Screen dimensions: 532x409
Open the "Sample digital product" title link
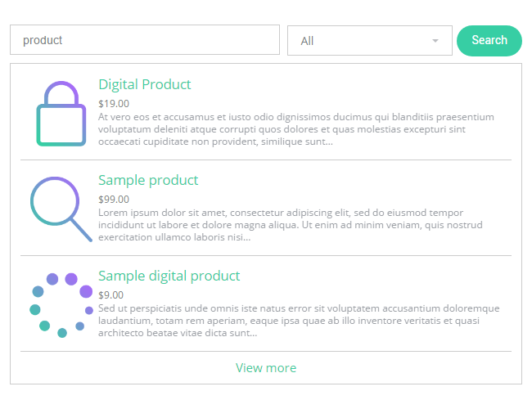169,276
